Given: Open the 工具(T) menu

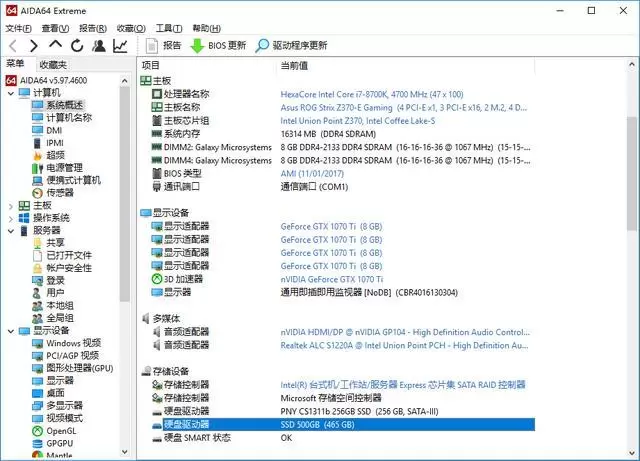Looking at the screenshot, I should [x=169, y=28].
